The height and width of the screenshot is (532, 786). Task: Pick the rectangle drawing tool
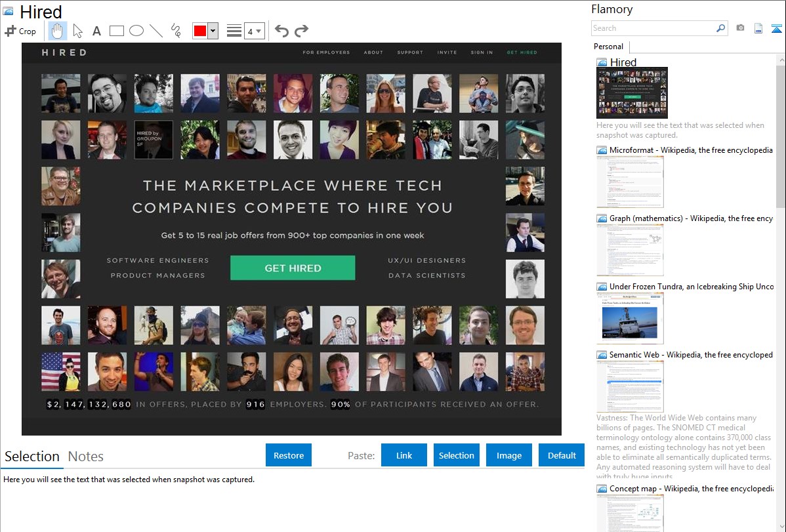coord(116,31)
